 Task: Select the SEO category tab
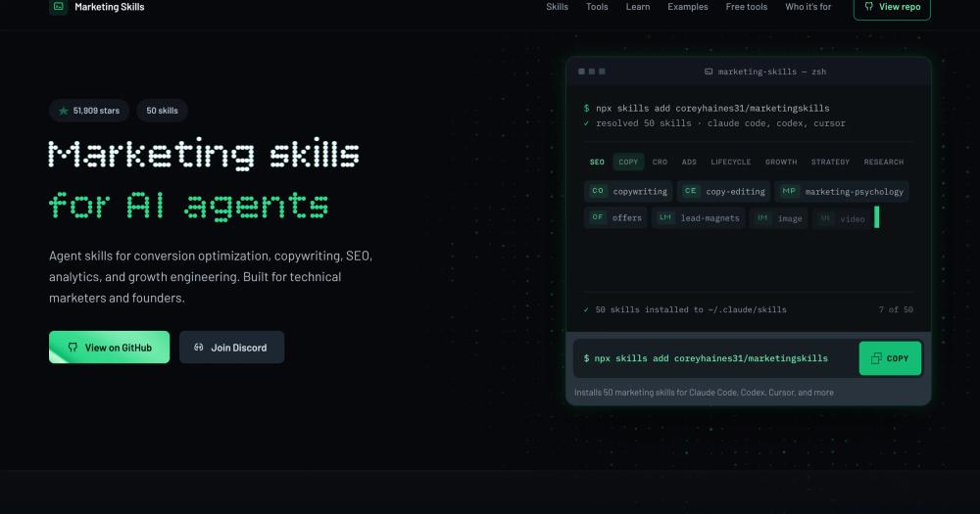click(597, 162)
